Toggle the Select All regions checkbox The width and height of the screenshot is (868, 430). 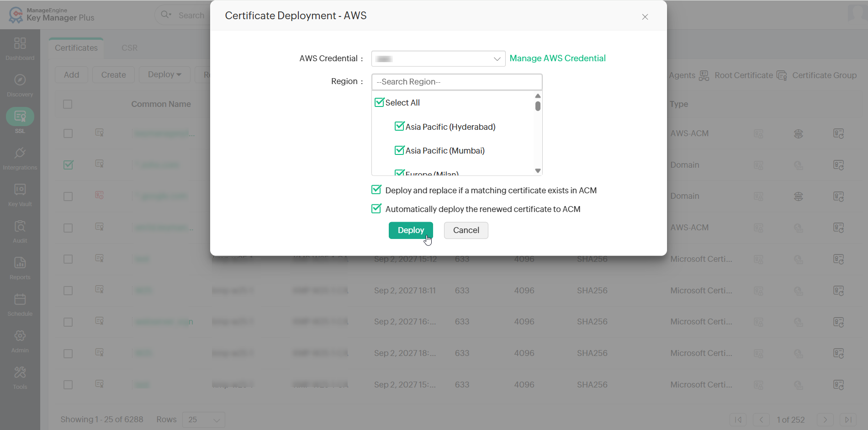[x=379, y=102]
